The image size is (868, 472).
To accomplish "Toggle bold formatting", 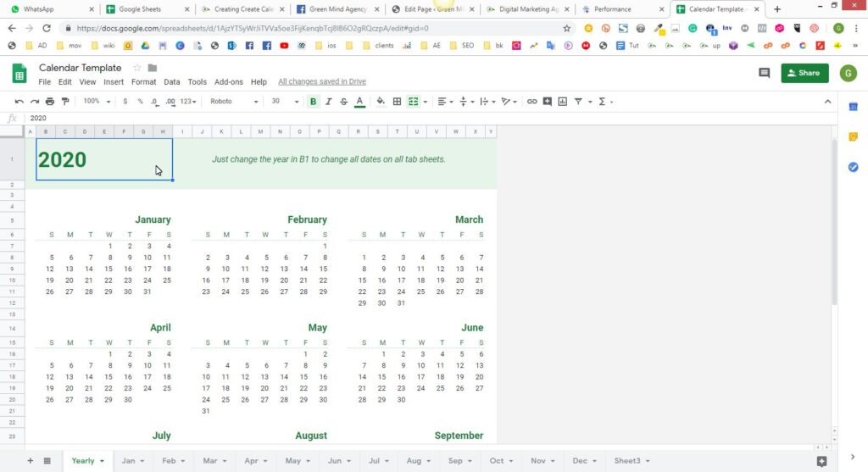I will click(313, 101).
